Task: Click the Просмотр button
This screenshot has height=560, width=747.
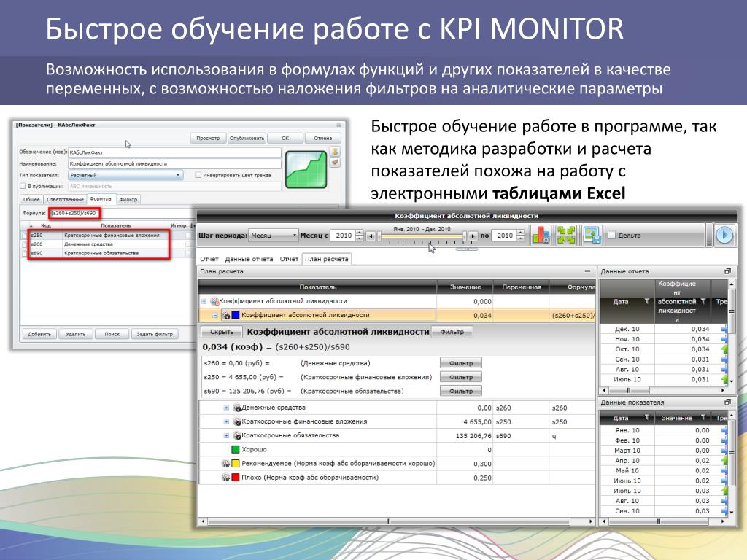Action: tap(208, 138)
